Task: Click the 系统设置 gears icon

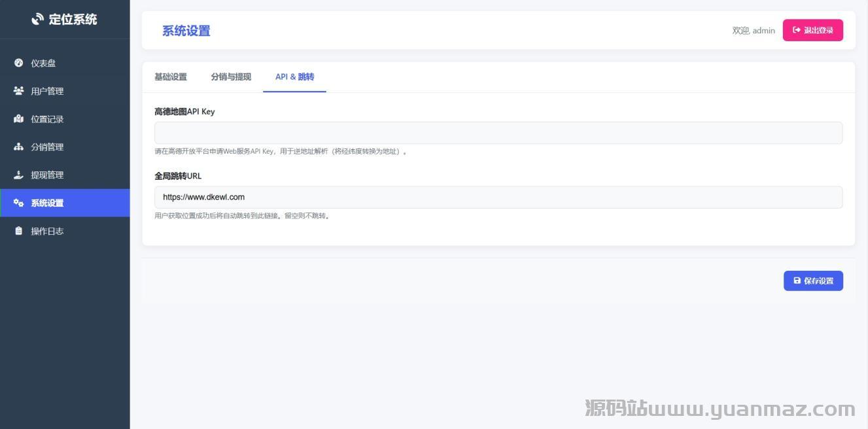Action: click(x=18, y=203)
